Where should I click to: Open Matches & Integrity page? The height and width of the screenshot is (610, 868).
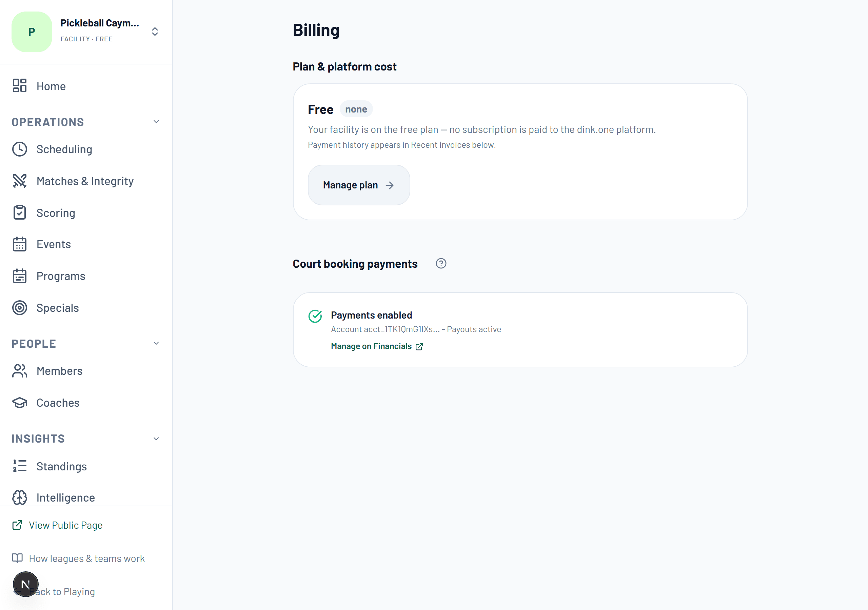[x=86, y=181]
